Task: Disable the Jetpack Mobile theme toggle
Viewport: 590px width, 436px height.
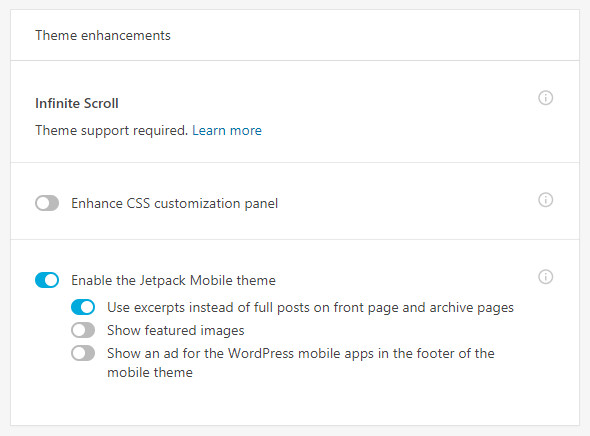Action: tap(47, 280)
